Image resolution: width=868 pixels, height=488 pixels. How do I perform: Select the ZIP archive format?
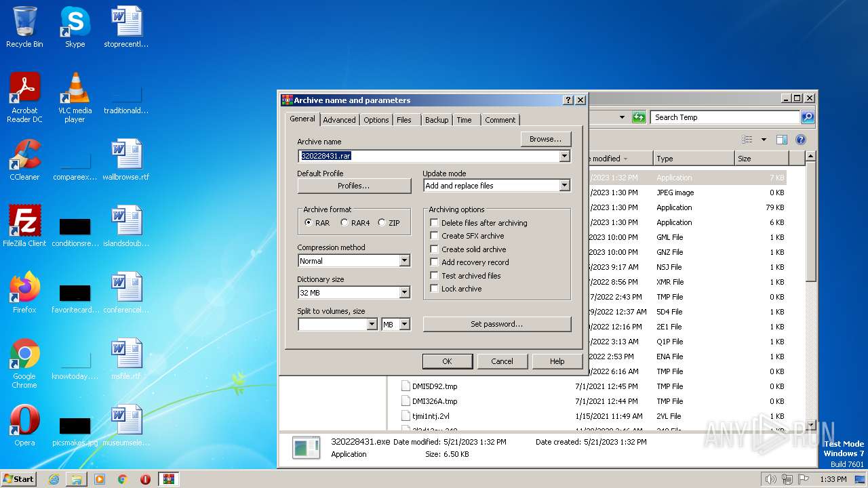[382, 222]
